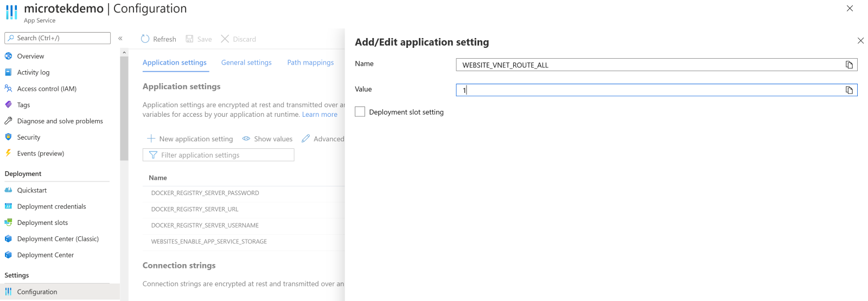Toggle Show values eye icon
This screenshot has width=868, height=301.
[x=246, y=139]
